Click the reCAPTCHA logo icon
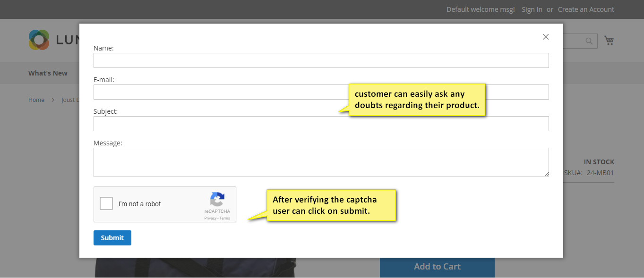The height and width of the screenshot is (278, 644). coord(217,199)
